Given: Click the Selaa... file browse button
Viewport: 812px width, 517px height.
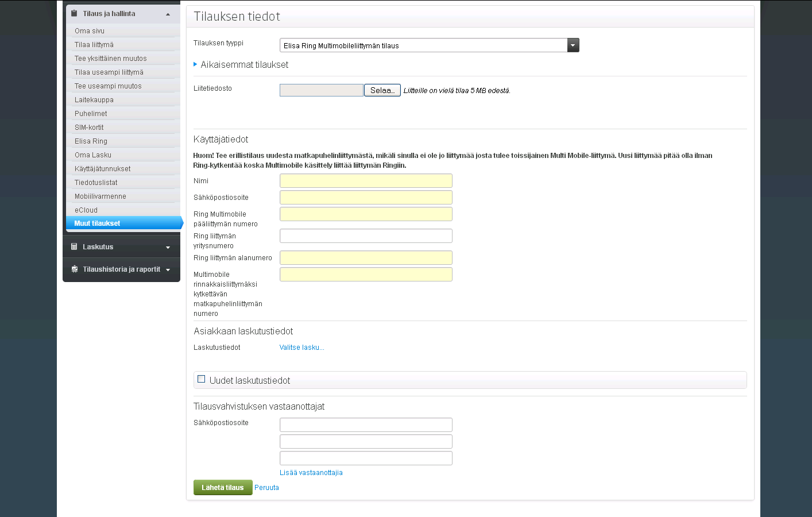Looking at the screenshot, I should pos(382,90).
